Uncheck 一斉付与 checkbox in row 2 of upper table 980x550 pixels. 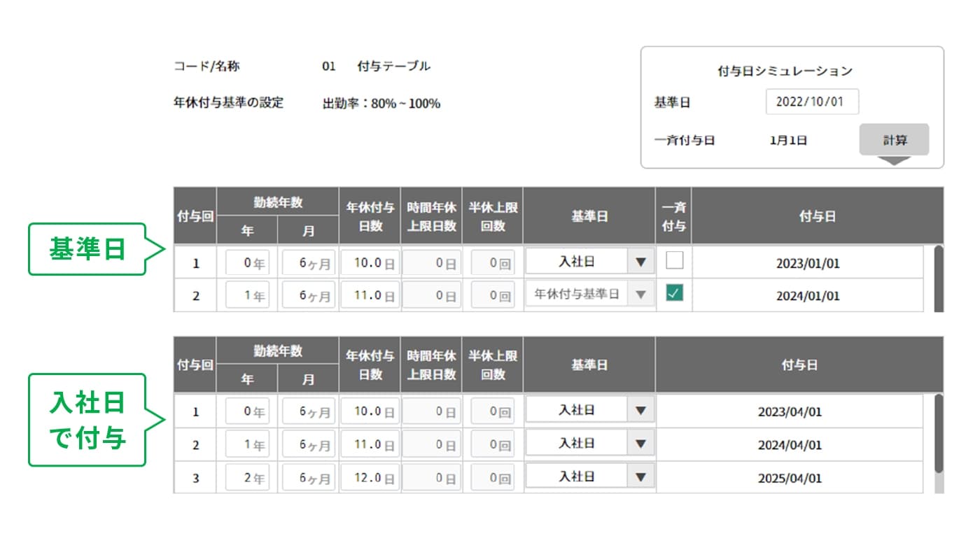[x=674, y=294]
